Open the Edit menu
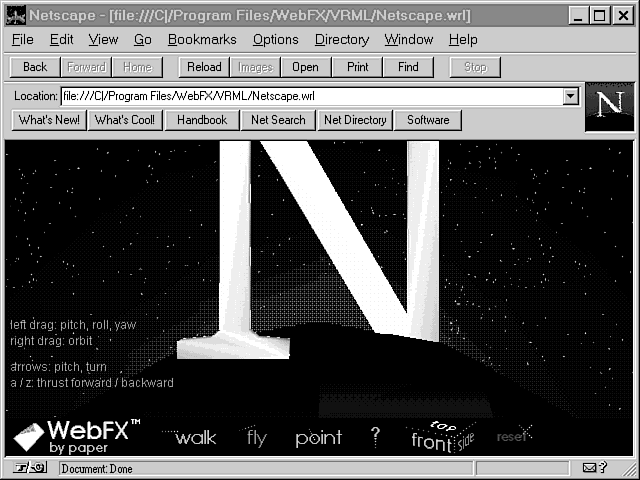640x480 pixels. (62, 40)
